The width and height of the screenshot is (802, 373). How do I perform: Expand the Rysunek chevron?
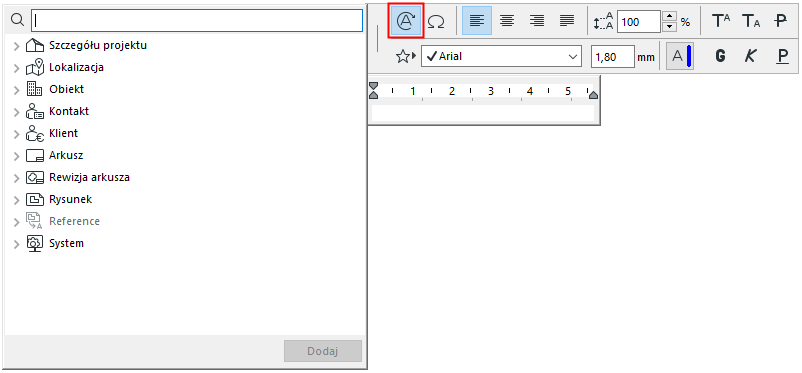pyautogui.click(x=16, y=200)
